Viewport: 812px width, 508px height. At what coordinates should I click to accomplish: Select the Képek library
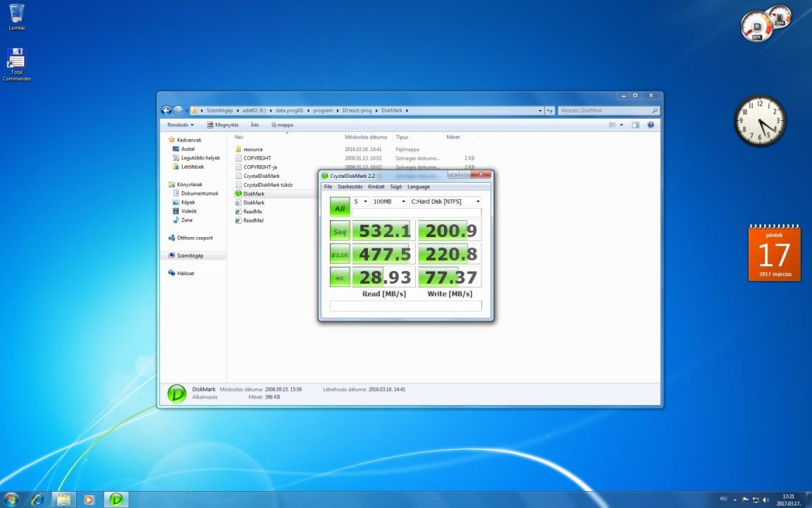(188, 202)
